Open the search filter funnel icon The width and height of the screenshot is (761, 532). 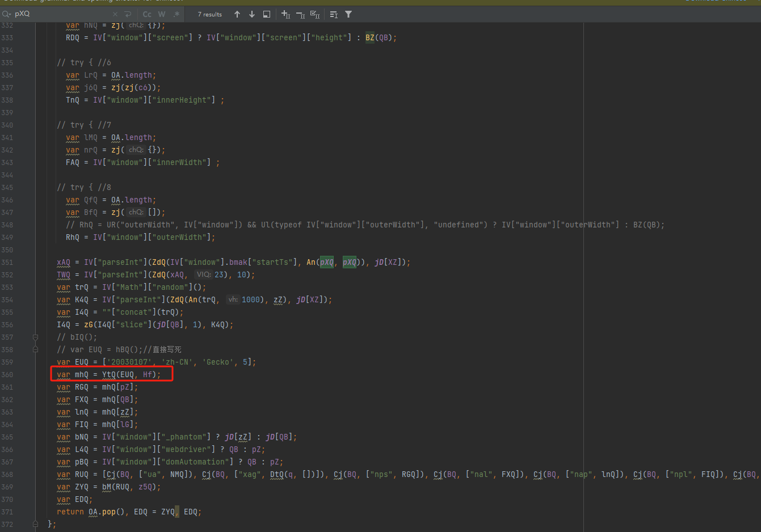click(348, 14)
